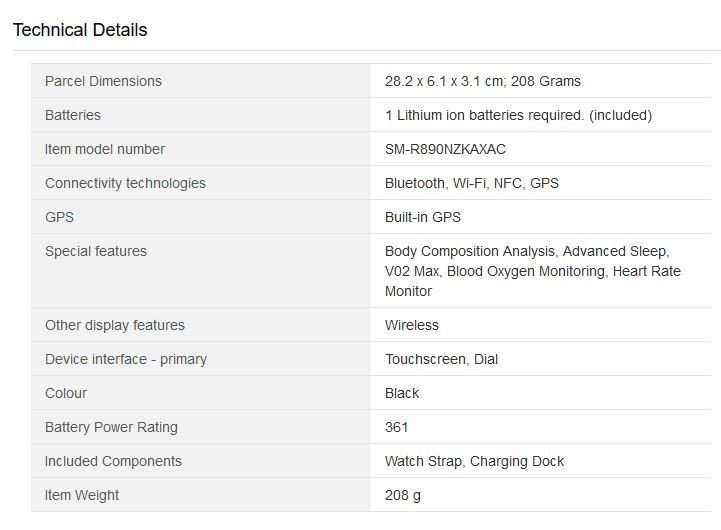Click the Technical Details heading
Viewport: 721px width, 530px height.
point(80,30)
